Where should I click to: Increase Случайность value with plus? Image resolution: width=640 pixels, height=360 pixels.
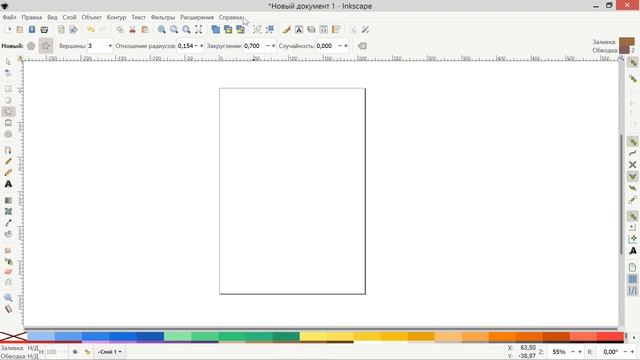346,46
